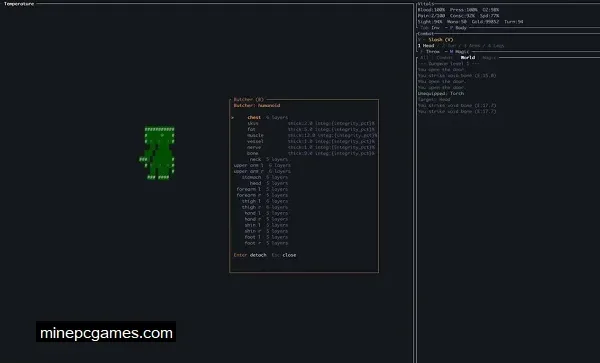Image resolution: width=600 pixels, height=363 pixels.
Task: Select the vessel layer under chest
Action: click(311, 141)
